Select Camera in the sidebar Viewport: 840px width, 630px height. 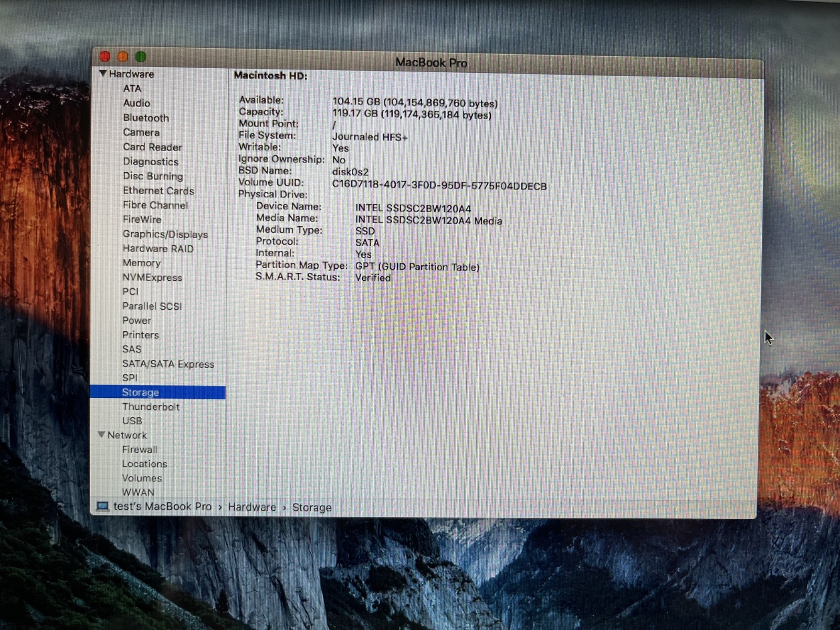[141, 132]
